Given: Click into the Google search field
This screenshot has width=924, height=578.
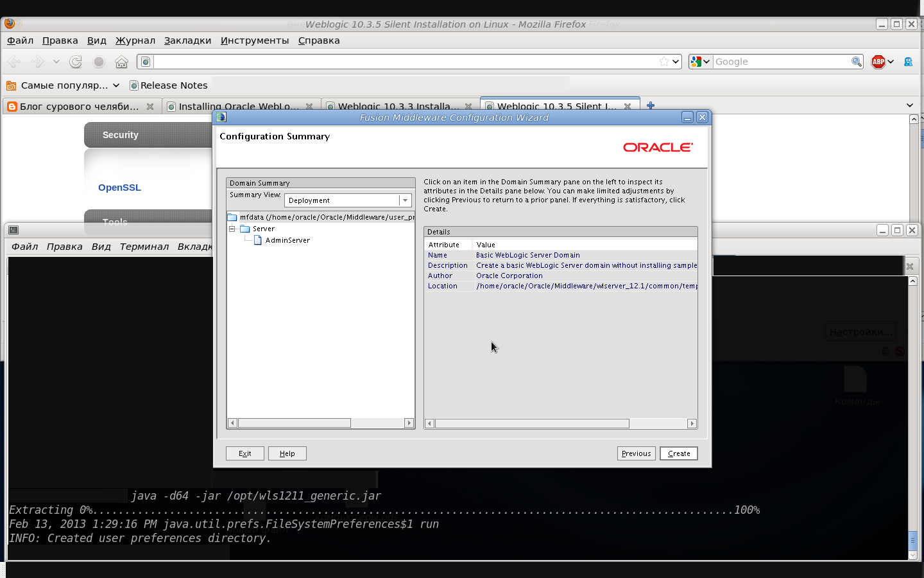Looking at the screenshot, I should (782, 62).
